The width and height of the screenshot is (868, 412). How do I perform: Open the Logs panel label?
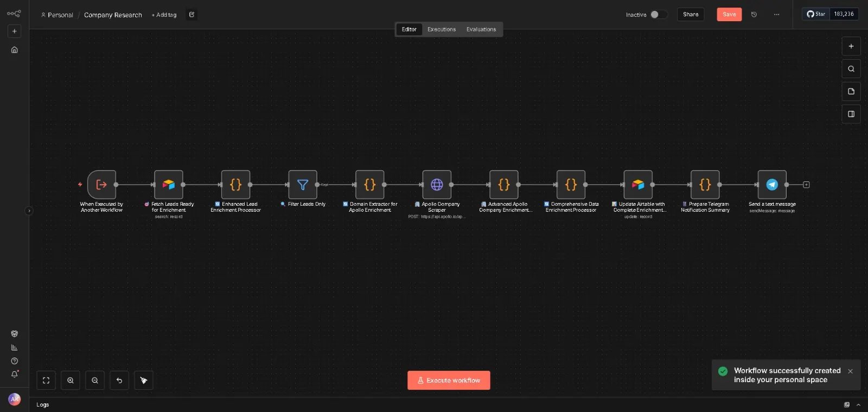click(x=43, y=404)
